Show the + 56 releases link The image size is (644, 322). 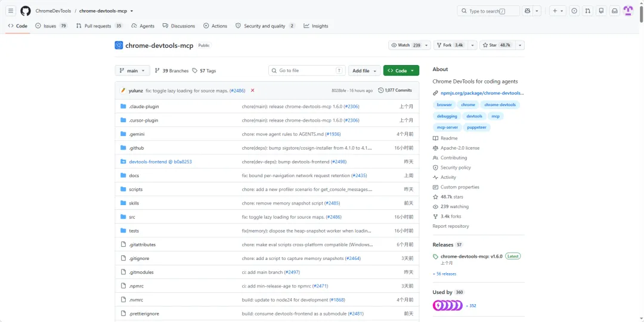[x=444, y=274]
